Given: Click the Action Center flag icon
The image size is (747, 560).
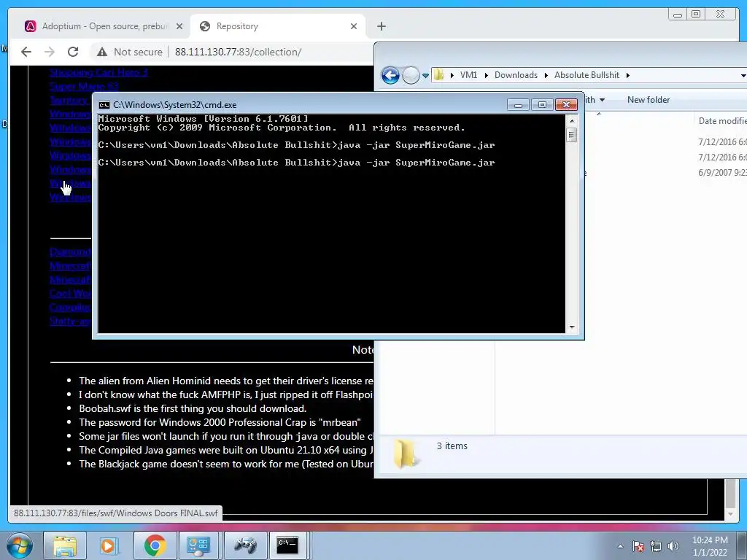Looking at the screenshot, I should coord(638,546).
